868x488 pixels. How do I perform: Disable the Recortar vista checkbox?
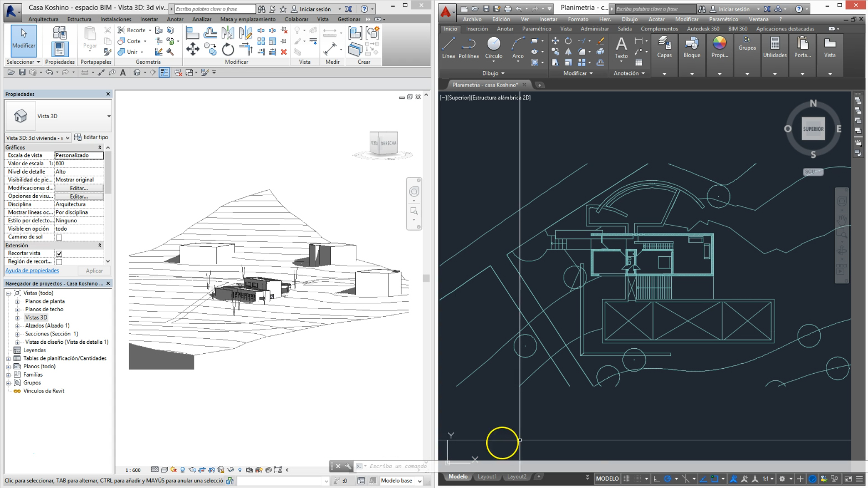pyautogui.click(x=59, y=253)
